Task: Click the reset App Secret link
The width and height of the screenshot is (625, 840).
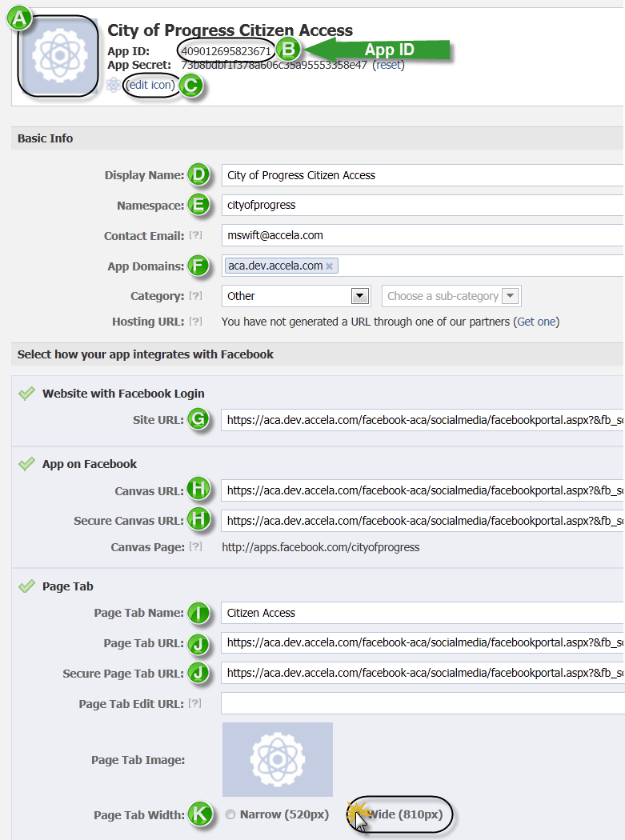Action: click(388, 65)
